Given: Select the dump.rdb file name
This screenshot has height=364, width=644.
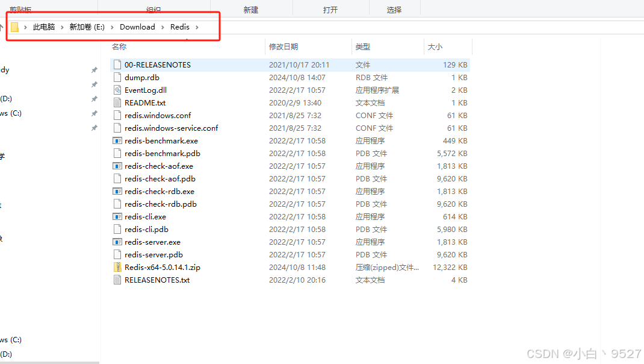Looking at the screenshot, I should point(141,77).
